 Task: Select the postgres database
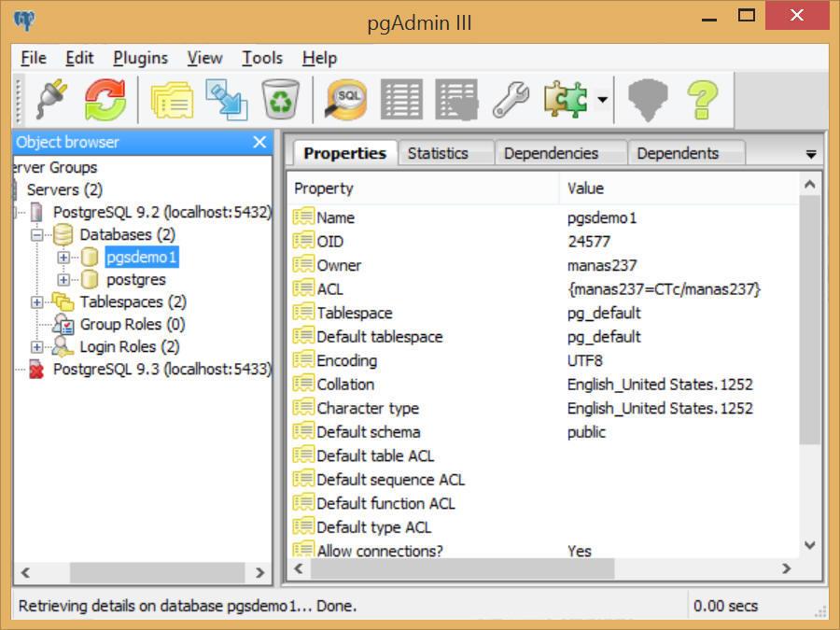[x=136, y=280]
